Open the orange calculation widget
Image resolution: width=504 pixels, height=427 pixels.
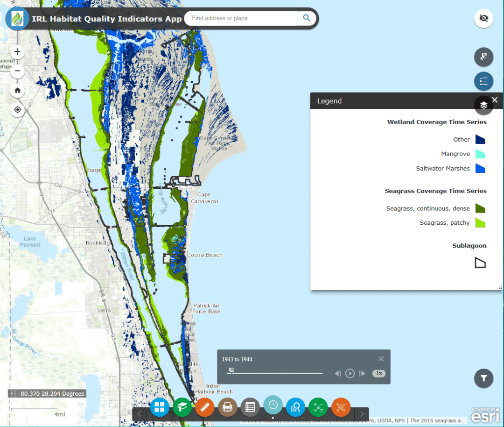point(341,407)
